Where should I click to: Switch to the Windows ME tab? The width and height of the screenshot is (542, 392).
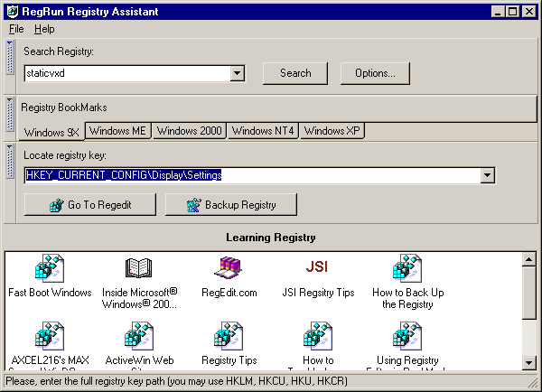[x=117, y=131]
